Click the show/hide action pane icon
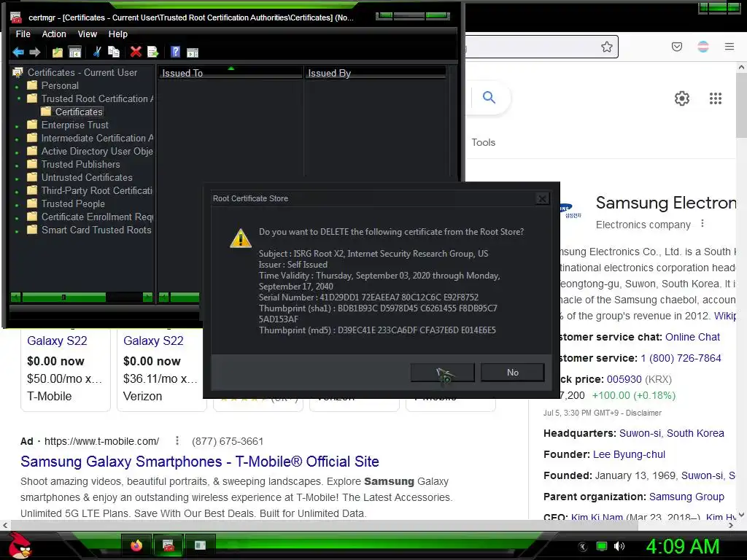The height and width of the screenshot is (560, 747). (x=193, y=52)
